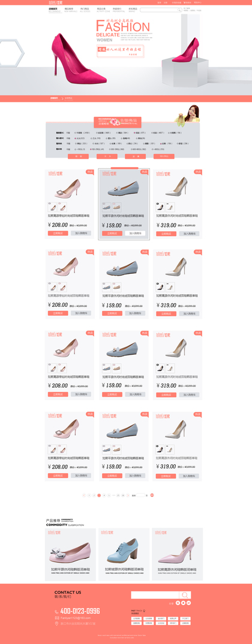Click the footer search input field
Viewport: 252px width, 644px height.
pyautogui.click(x=155, y=595)
